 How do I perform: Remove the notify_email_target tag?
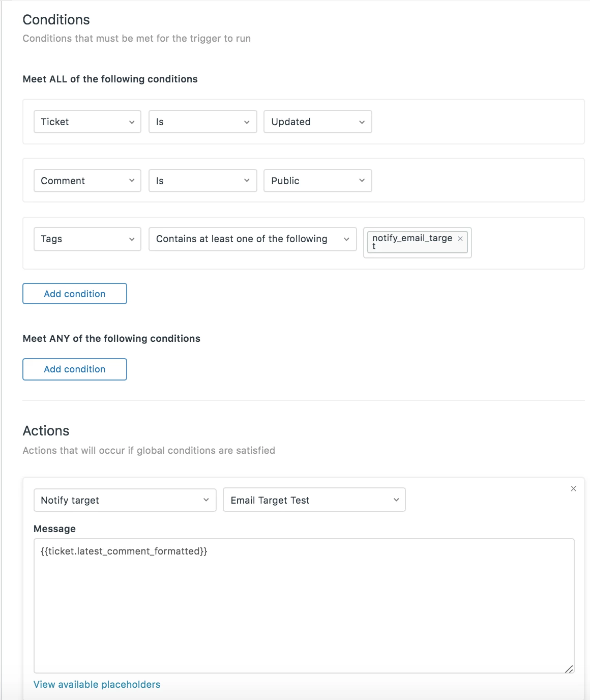pyautogui.click(x=460, y=239)
